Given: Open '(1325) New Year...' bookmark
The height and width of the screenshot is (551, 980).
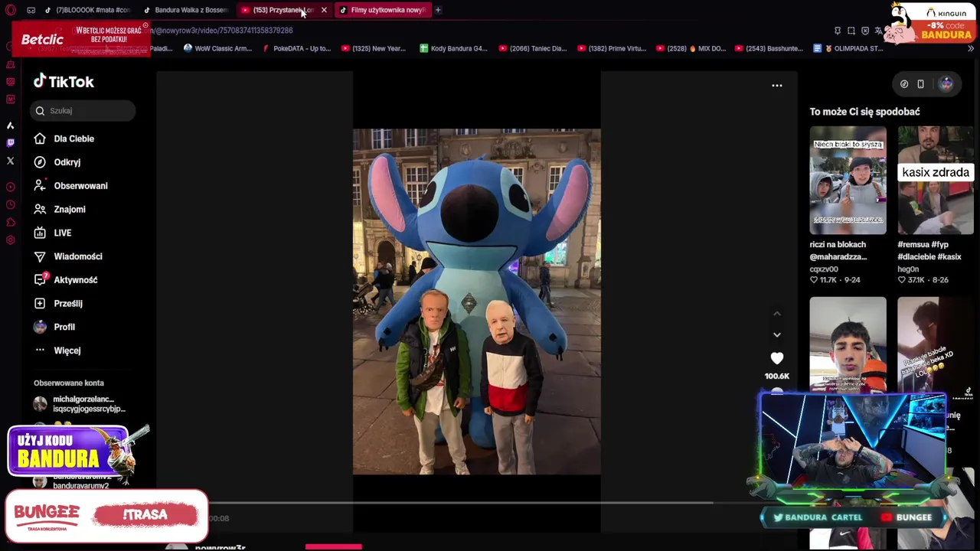Looking at the screenshot, I should [x=373, y=48].
